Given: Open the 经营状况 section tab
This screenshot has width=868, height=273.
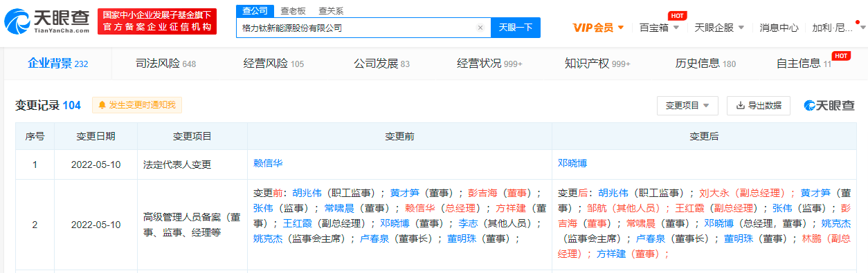Looking at the screenshot, I should pyautogui.click(x=489, y=64).
